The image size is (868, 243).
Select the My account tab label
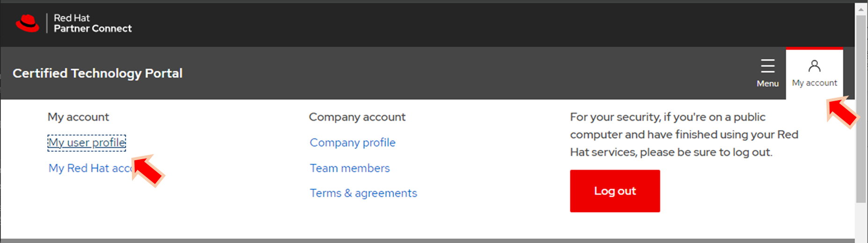click(814, 83)
